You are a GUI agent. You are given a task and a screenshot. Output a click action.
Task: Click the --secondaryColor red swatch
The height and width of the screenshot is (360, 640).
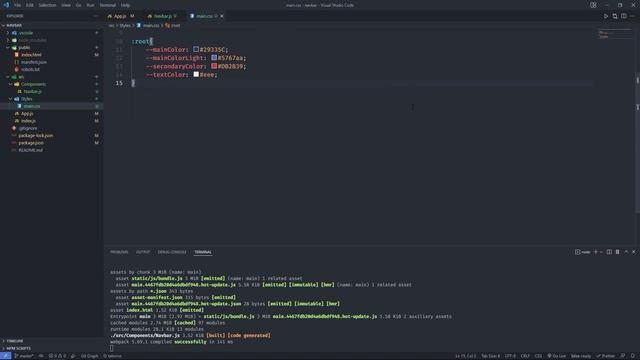point(214,66)
